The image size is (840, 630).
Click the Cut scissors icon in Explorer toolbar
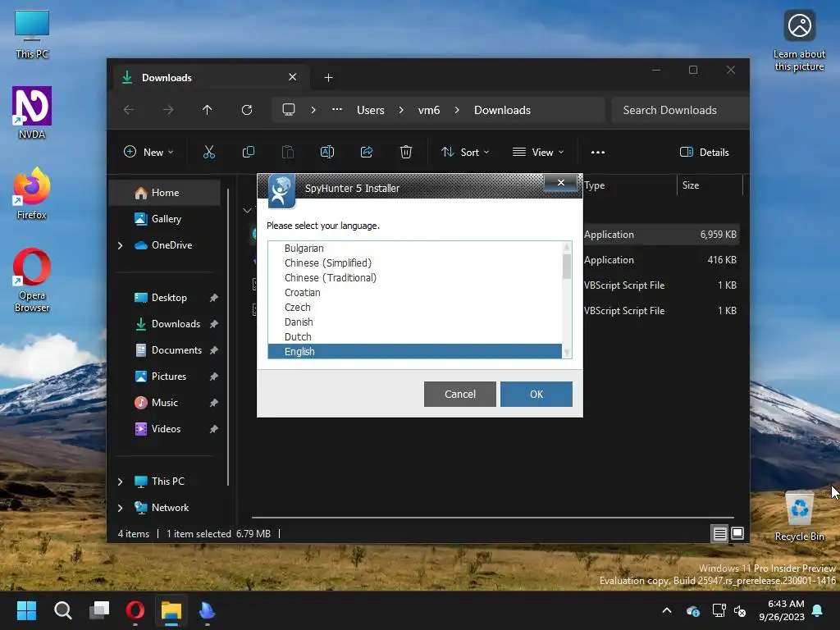tap(209, 152)
